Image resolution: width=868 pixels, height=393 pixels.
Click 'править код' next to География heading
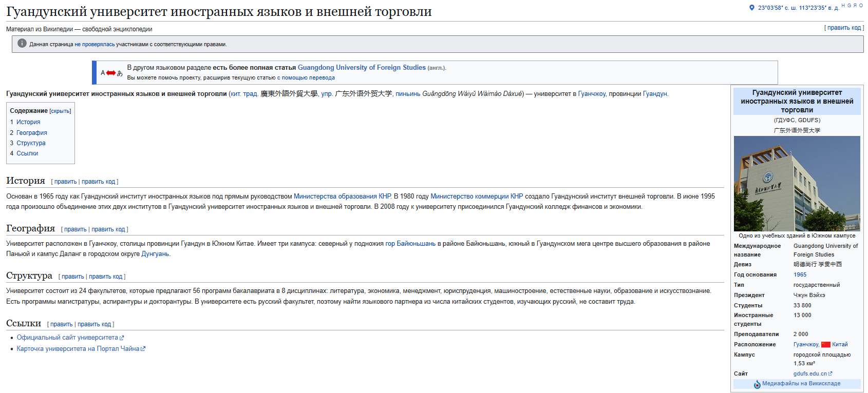(108, 229)
